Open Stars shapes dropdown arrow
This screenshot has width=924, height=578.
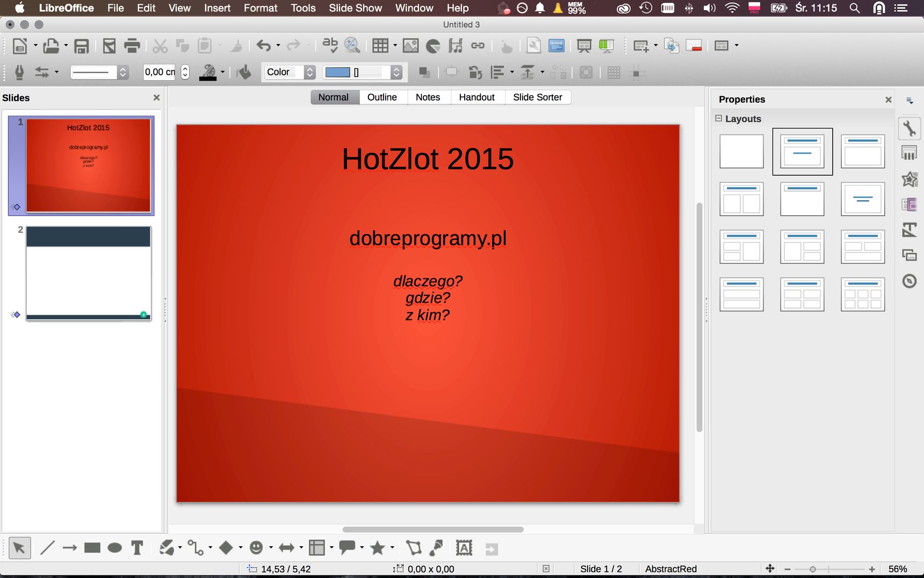[392, 548]
